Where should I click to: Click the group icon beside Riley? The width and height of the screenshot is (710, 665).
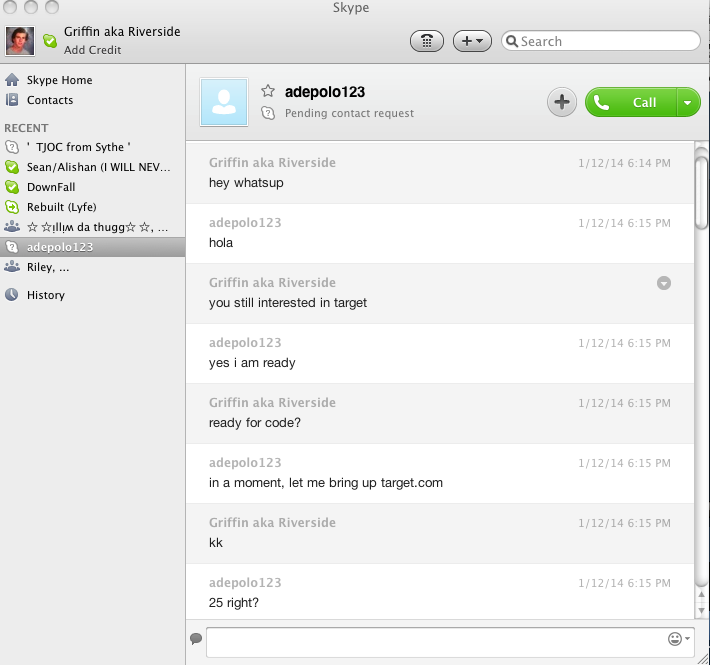(12, 267)
